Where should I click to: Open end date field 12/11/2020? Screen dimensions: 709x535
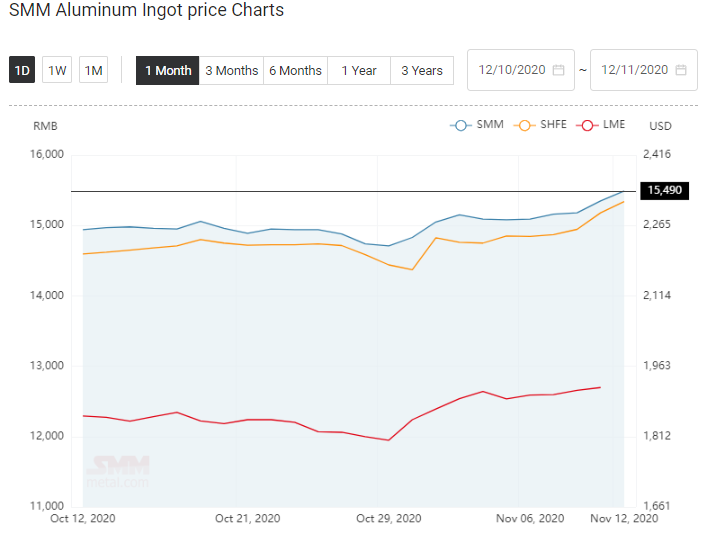[644, 70]
